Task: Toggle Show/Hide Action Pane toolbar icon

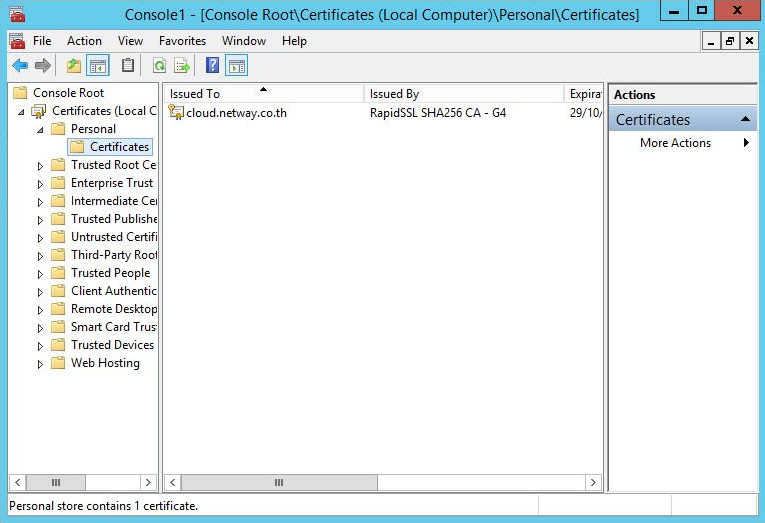Action: pos(236,66)
